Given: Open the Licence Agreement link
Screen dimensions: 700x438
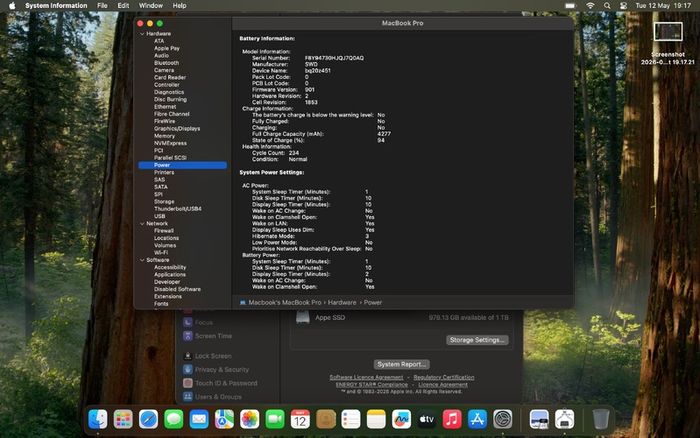Looking at the screenshot, I should pos(443,384).
